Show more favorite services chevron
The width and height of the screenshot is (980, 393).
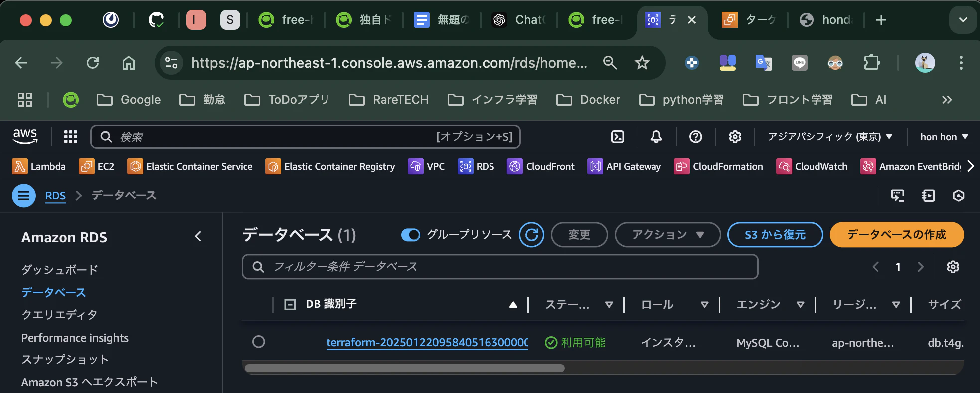970,166
